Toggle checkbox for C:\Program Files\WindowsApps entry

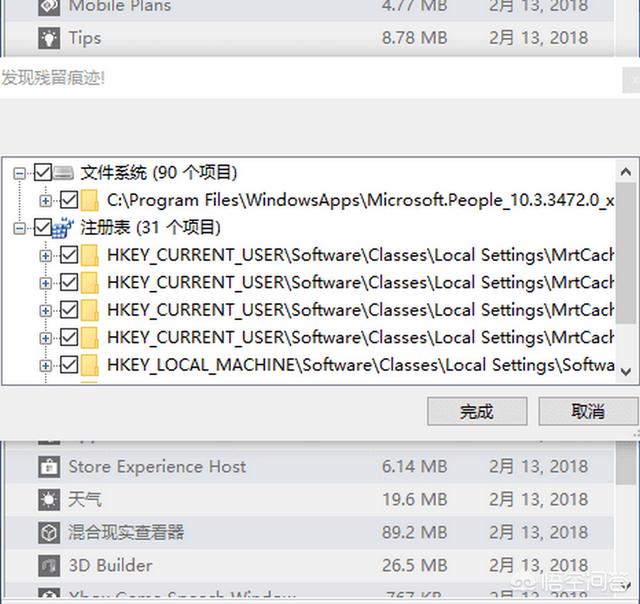coord(69,200)
